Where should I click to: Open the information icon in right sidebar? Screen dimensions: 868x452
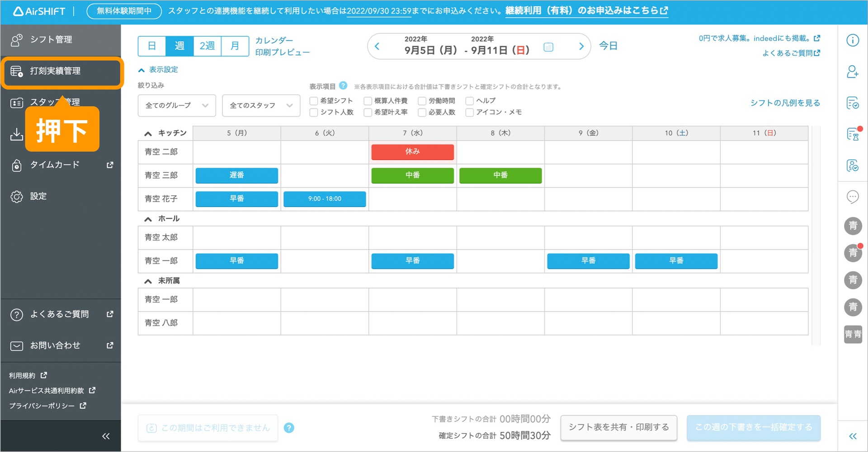(x=852, y=41)
